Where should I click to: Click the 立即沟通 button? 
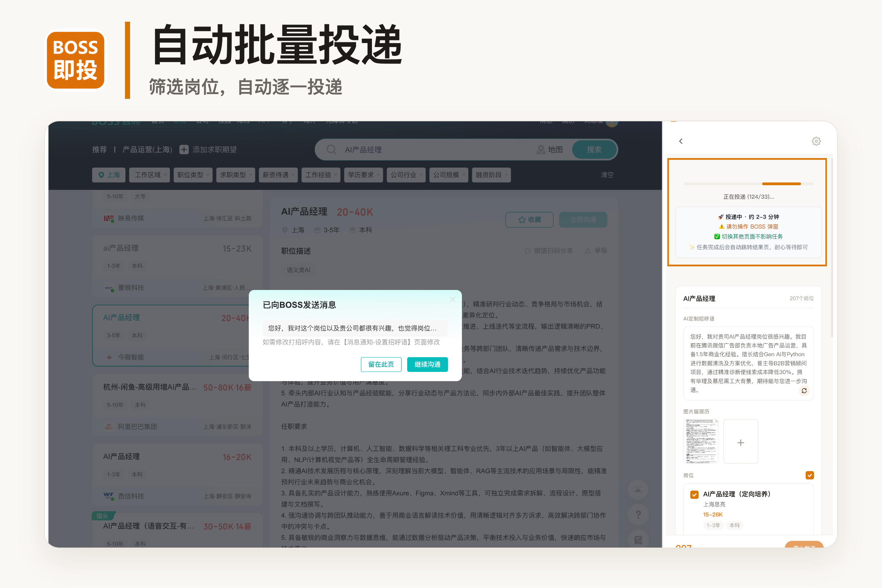pos(583,220)
